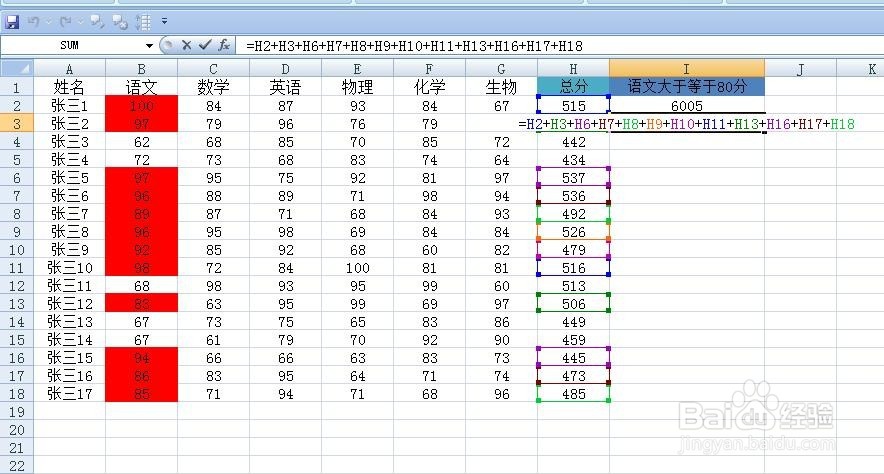Image resolution: width=884 pixels, height=474 pixels.
Task: Click total score cell 537
Action: [x=573, y=178]
